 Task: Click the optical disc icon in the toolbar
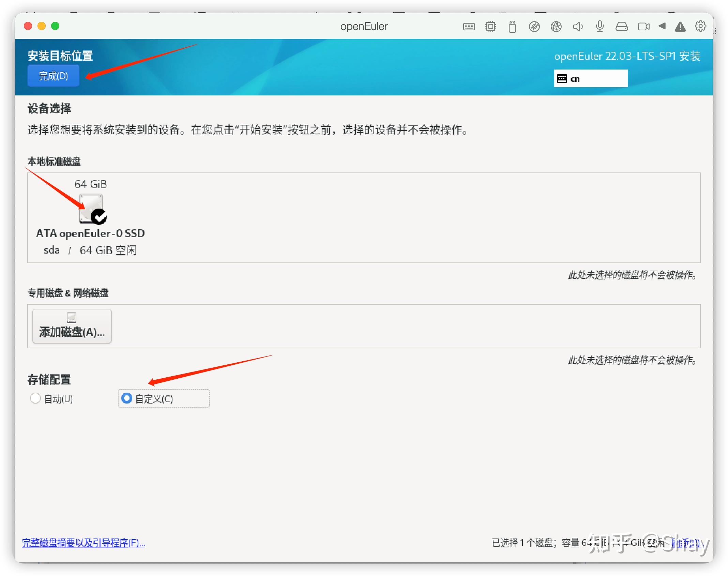coord(534,26)
